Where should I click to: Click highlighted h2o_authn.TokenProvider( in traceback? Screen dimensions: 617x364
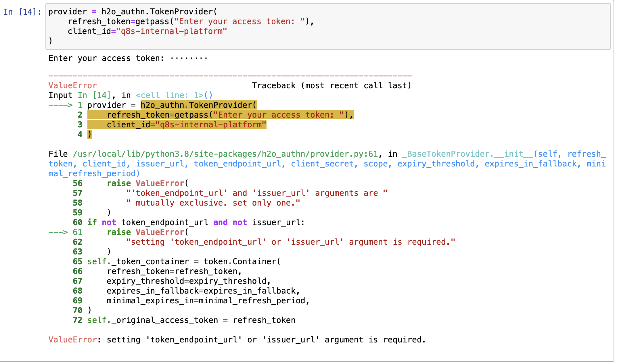198,105
